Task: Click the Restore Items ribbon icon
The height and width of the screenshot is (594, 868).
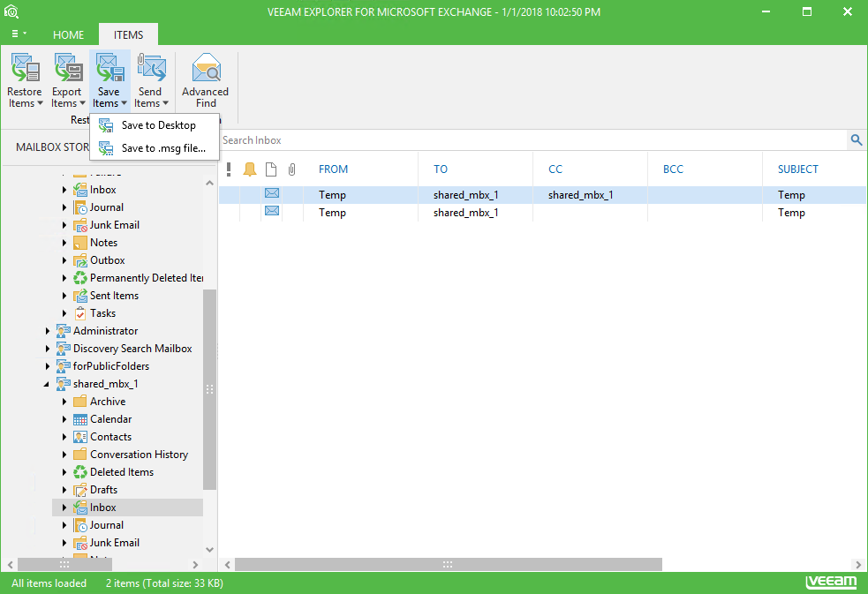Action: 25,68
